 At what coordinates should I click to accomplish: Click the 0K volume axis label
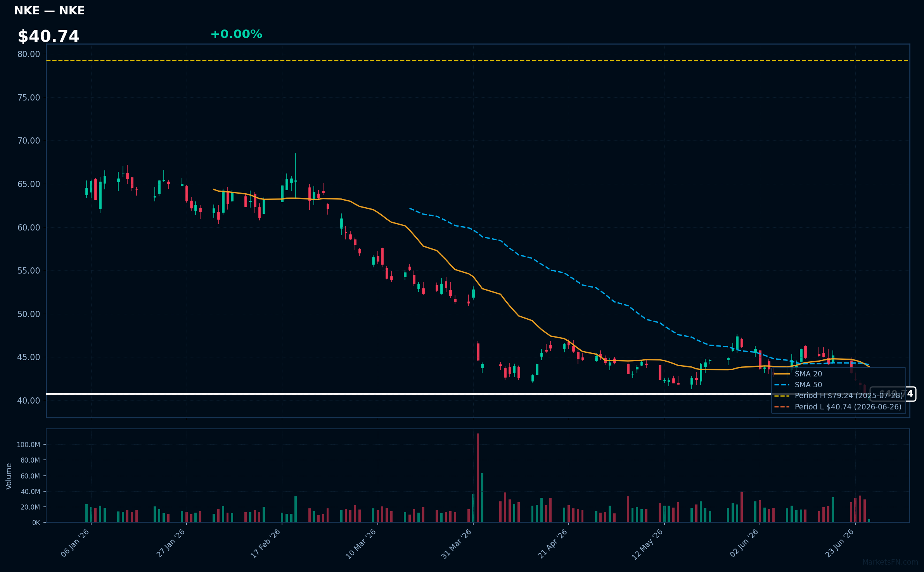tap(36, 523)
